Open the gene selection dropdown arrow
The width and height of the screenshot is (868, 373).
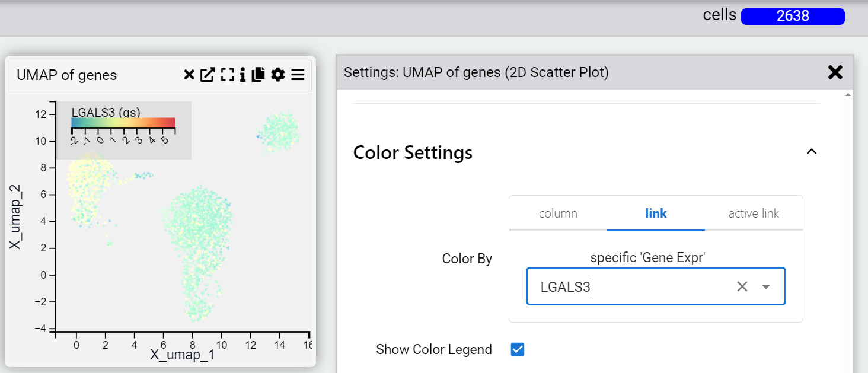click(x=766, y=287)
